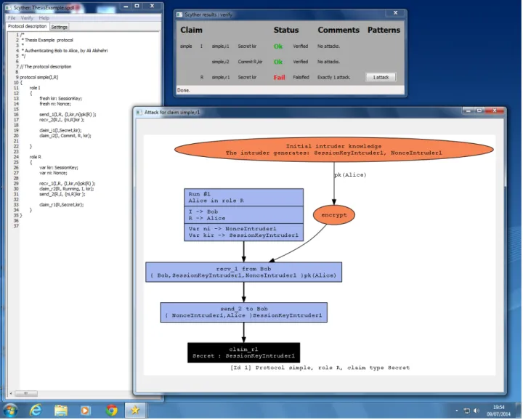Click the 'Var kir -> SessionKeyIntruder1' row
The height and width of the screenshot is (420, 523).
coord(244,236)
